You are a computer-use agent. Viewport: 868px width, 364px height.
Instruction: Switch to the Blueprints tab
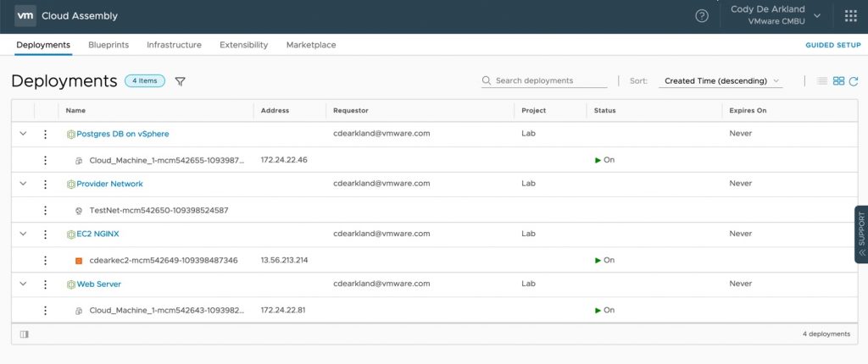tap(108, 45)
